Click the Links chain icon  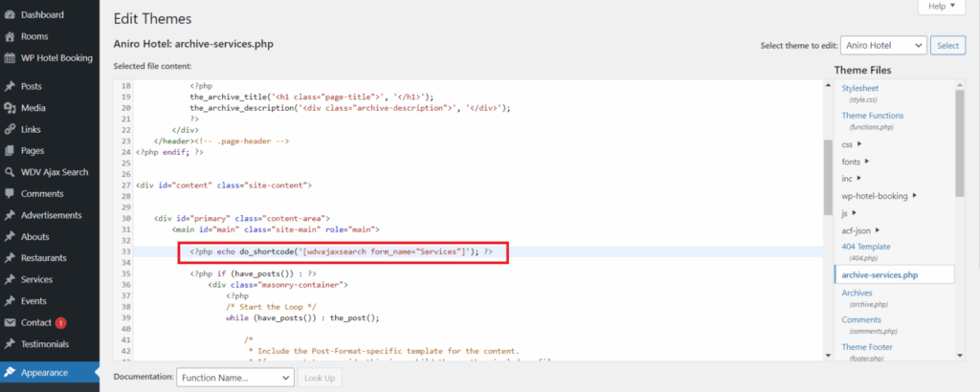10,129
